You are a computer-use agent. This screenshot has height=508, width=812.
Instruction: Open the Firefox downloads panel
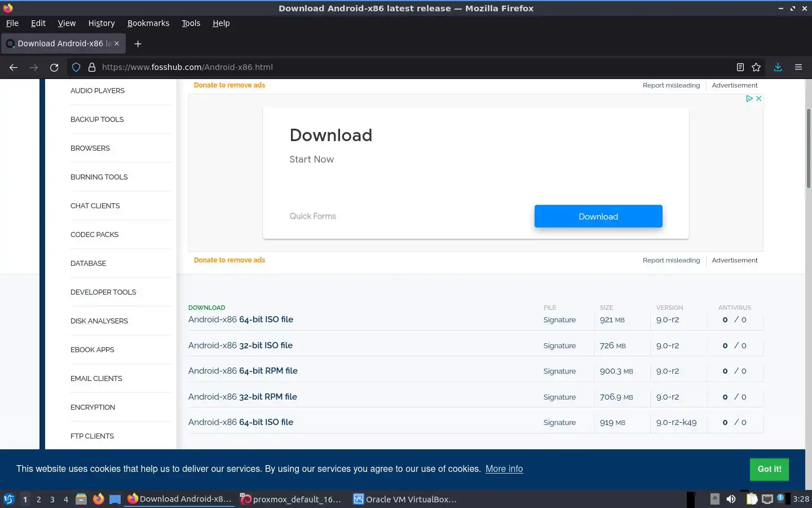coord(778,67)
